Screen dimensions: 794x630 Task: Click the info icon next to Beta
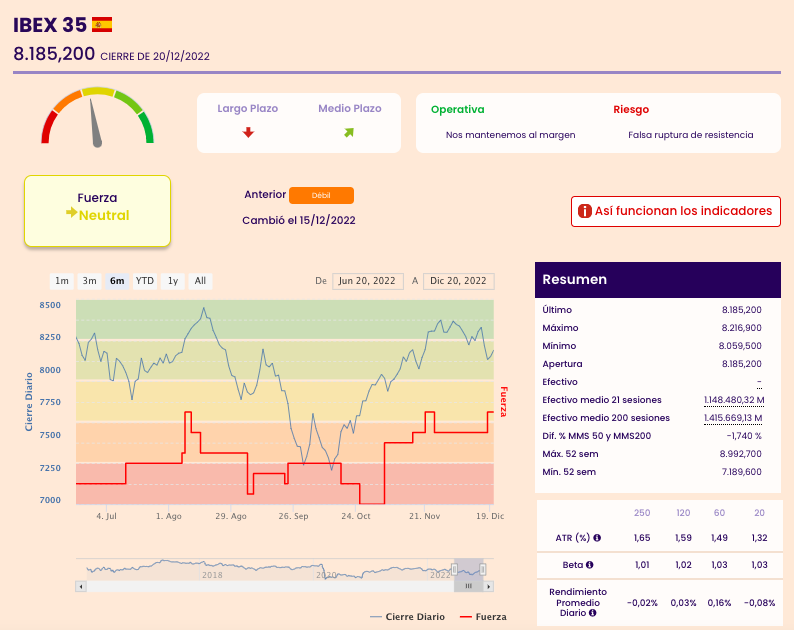[589, 565]
